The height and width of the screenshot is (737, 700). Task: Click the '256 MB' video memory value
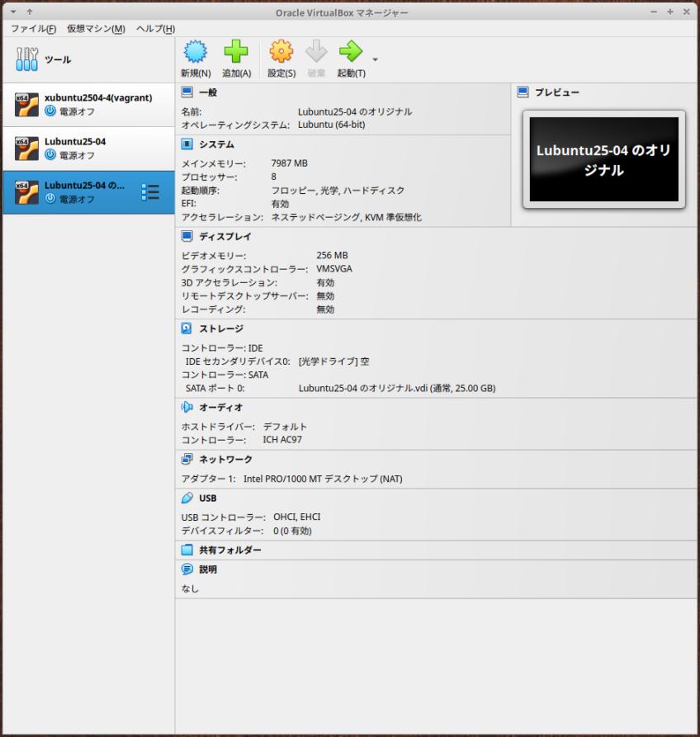[332, 255]
